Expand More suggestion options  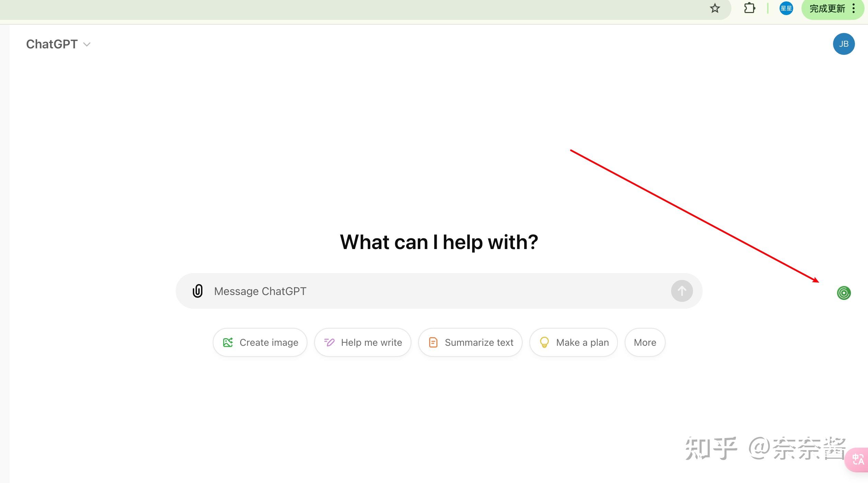point(645,342)
